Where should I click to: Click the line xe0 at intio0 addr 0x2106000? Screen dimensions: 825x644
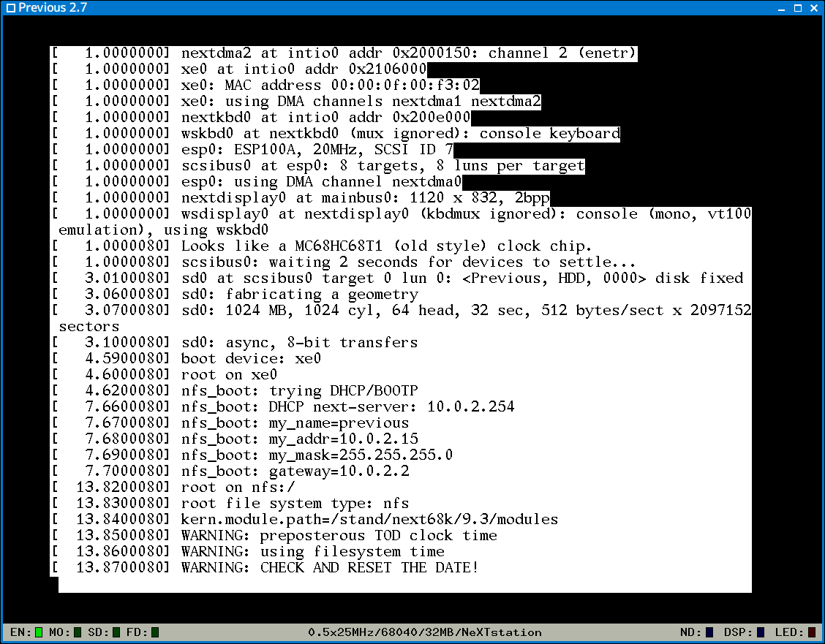(239, 69)
